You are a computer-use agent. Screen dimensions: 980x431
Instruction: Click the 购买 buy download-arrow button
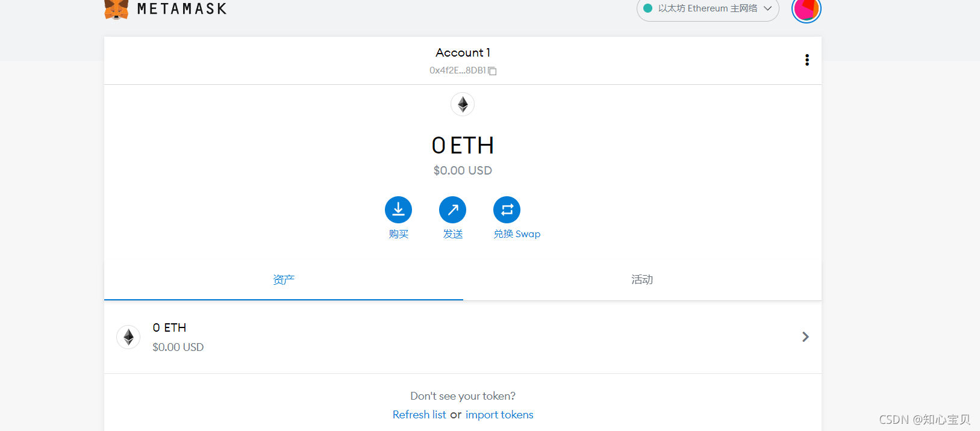point(398,209)
